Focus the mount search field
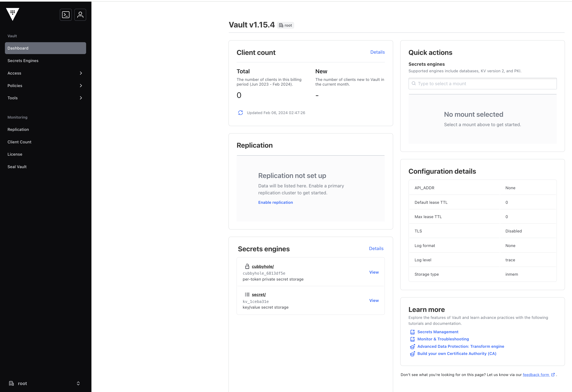 coord(482,84)
